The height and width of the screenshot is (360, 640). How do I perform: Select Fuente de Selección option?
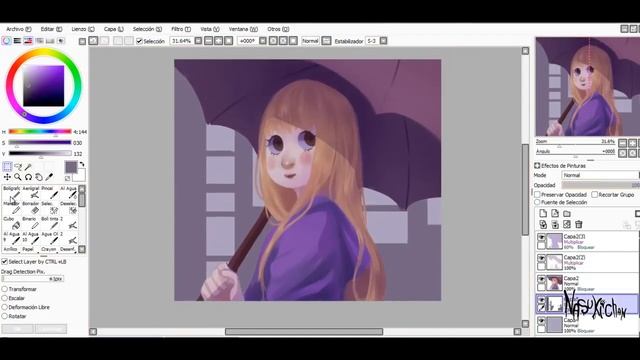538,202
